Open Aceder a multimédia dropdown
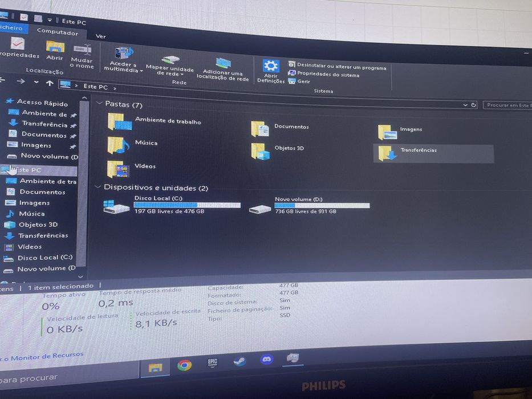The height and width of the screenshot is (399, 532). click(x=123, y=60)
